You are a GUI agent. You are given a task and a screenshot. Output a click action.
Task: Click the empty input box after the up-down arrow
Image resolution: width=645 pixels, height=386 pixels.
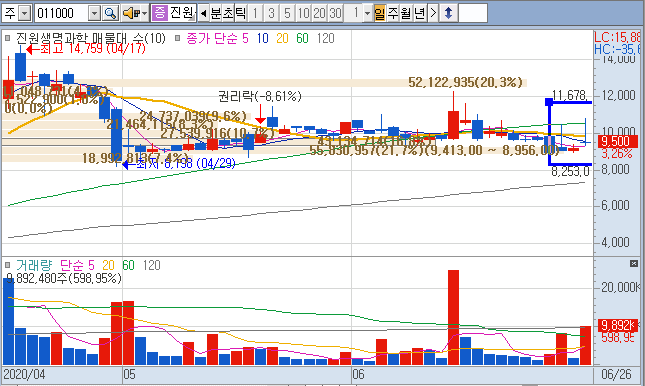pyautogui.click(x=473, y=13)
